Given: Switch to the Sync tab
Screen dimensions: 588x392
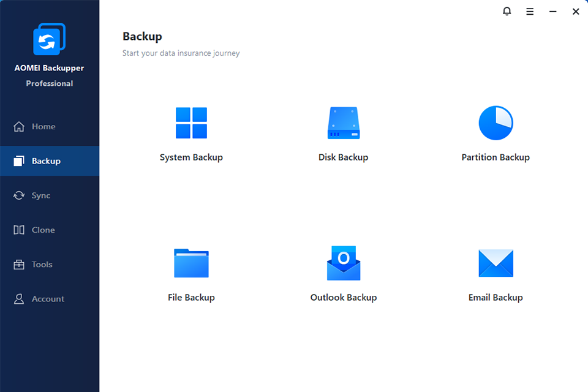Looking at the screenshot, I should pos(50,195).
